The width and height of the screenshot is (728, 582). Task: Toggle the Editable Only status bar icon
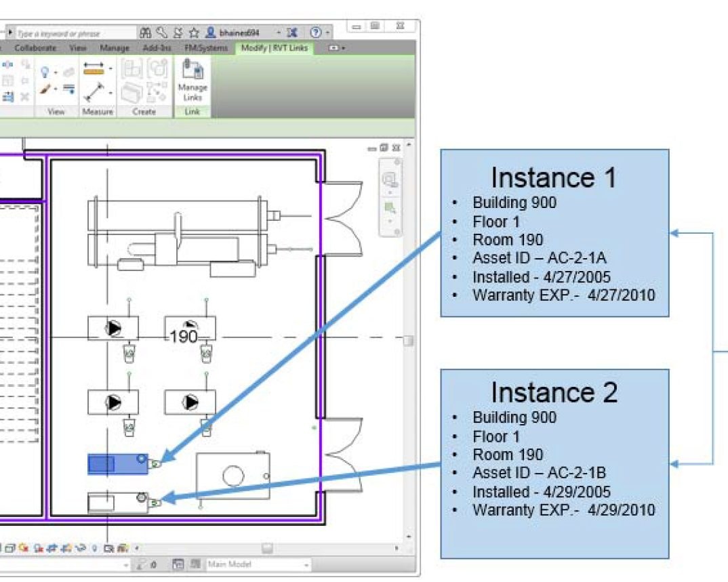click(x=178, y=564)
